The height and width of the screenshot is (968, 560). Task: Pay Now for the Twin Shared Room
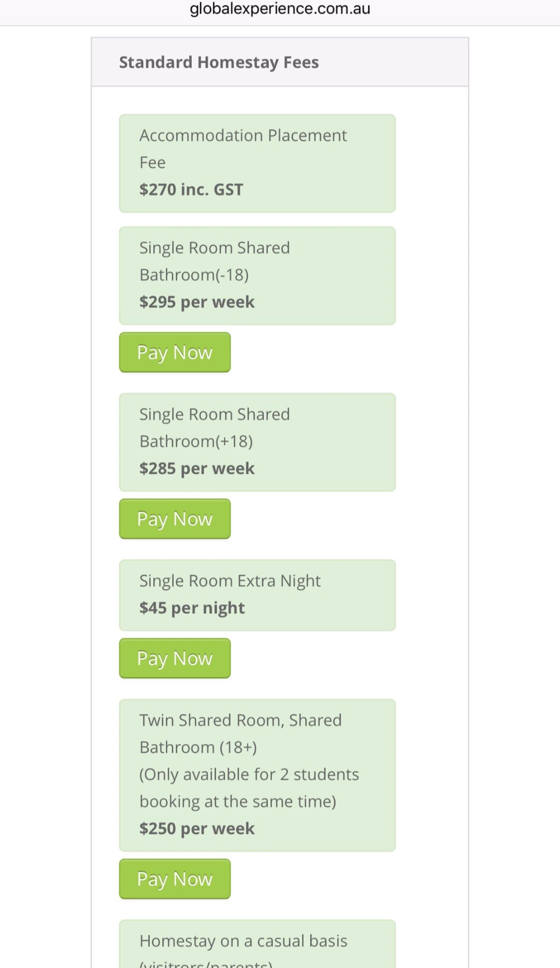click(175, 879)
